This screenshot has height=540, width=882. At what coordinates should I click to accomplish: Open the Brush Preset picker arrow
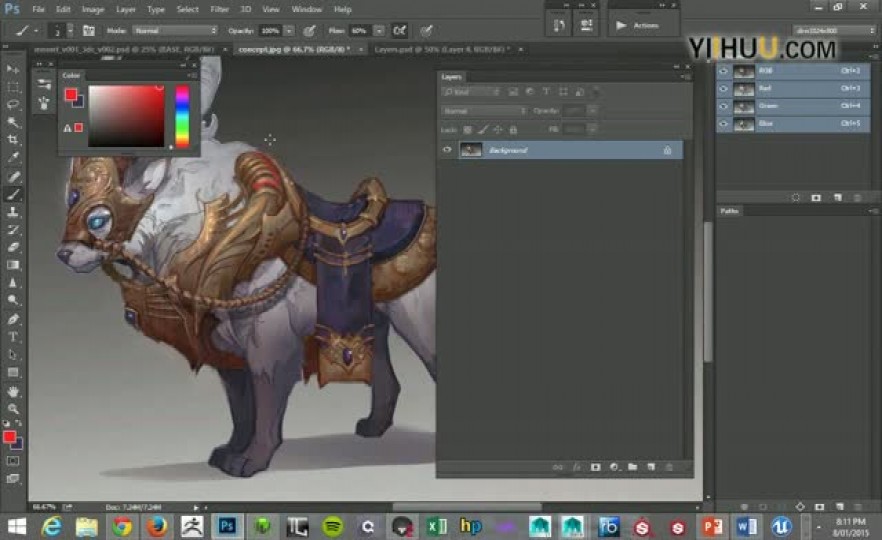[x=70, y=30]
